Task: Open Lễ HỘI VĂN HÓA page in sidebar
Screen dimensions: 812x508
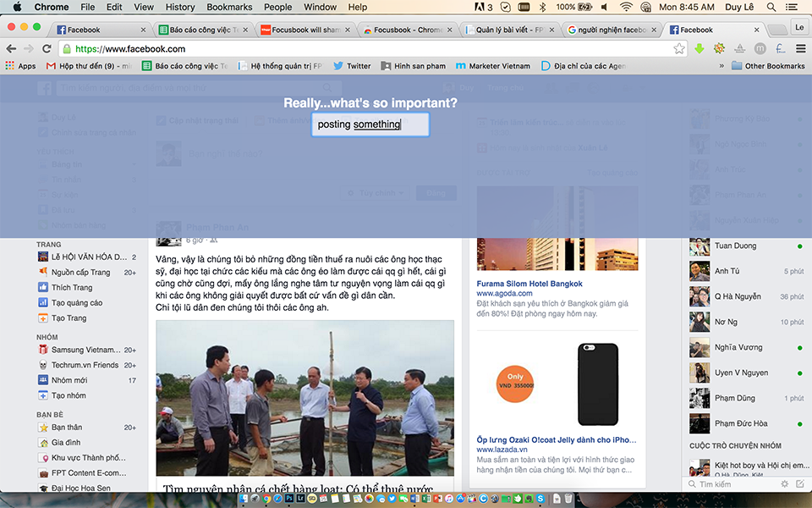Action: coord(87,257)
